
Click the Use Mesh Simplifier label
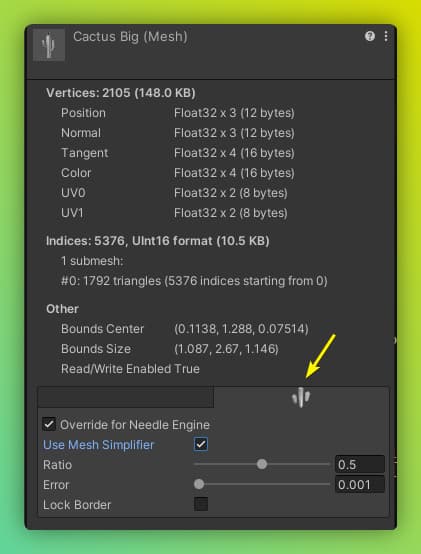tap(99, 444)
